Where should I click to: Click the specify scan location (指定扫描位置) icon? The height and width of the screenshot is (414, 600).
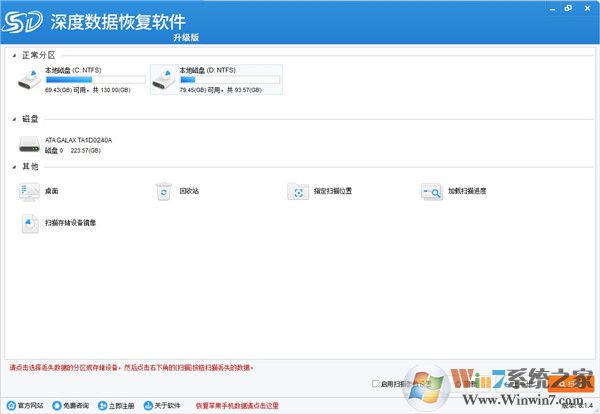[x=298, y=190]
